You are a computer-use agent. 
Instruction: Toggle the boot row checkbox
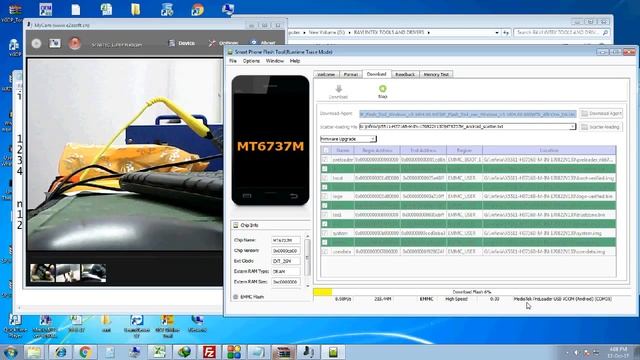[325, 178]
